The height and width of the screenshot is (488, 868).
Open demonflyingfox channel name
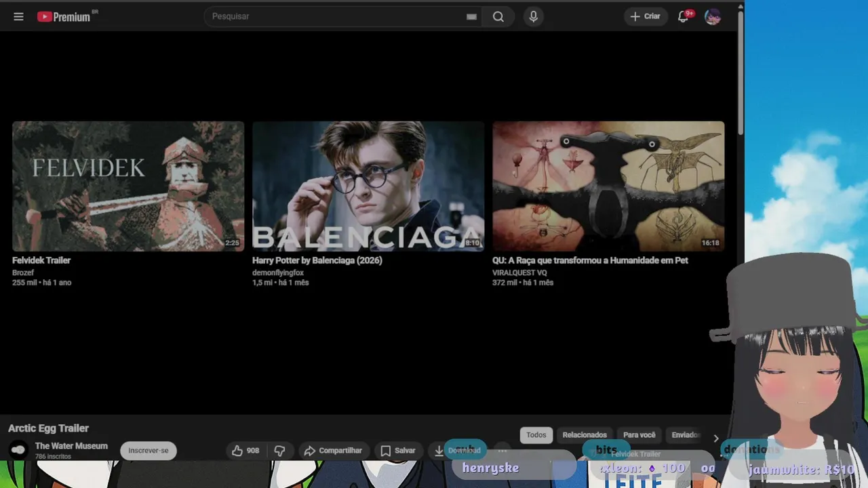(x=278, y=272)
